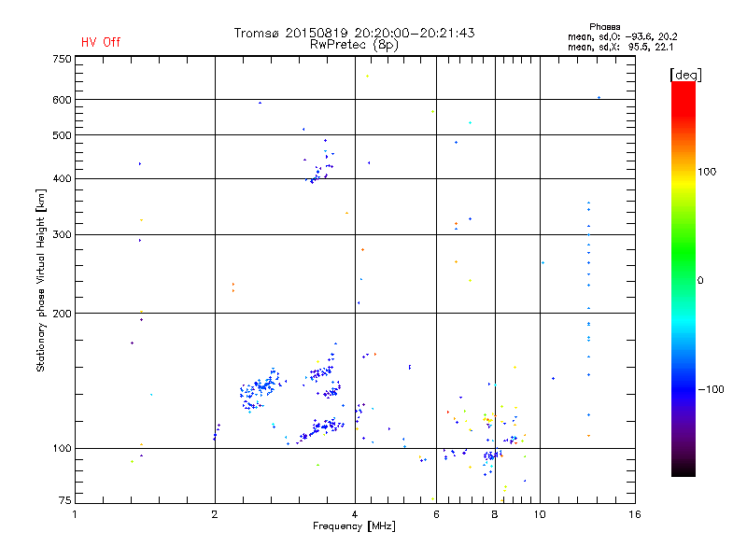747x560 pixels.
Task: Click the x-axis tick label "6"
Action: click(x=436, y=514)
